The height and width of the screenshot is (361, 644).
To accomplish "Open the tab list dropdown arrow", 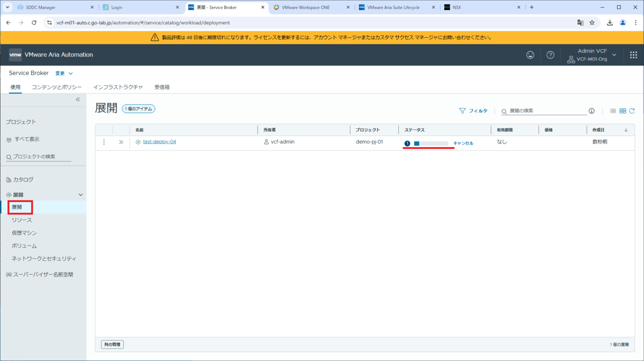I will [x=7, y=8].
